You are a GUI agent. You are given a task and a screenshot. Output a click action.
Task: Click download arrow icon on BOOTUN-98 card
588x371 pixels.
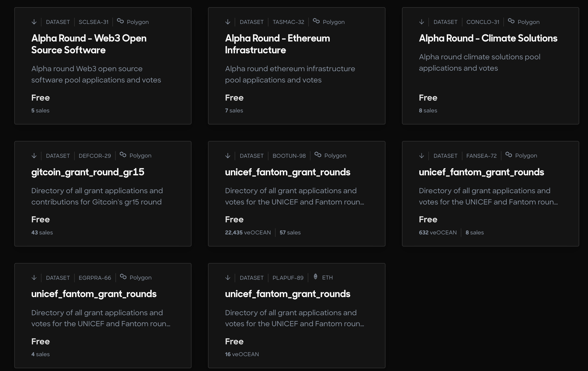coord(228,156)
